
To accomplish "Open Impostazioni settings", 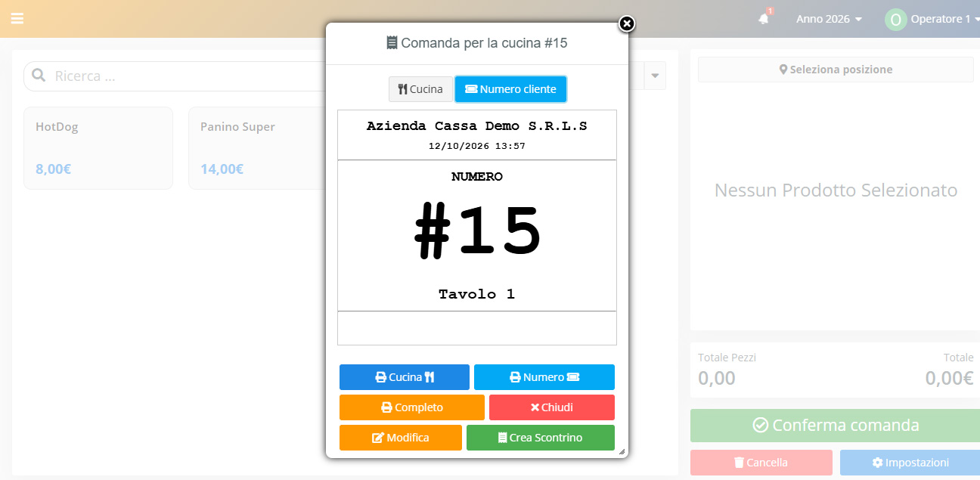I will point(910,463).
